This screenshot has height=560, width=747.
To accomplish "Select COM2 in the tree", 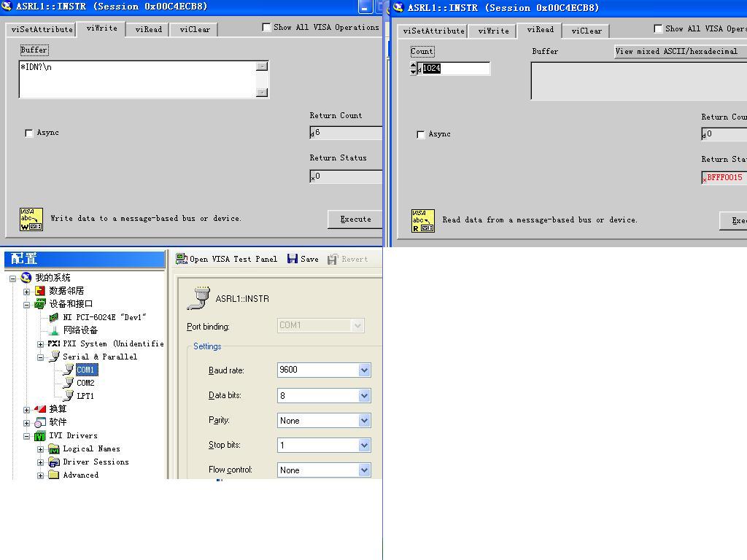I will pos(85,383).
